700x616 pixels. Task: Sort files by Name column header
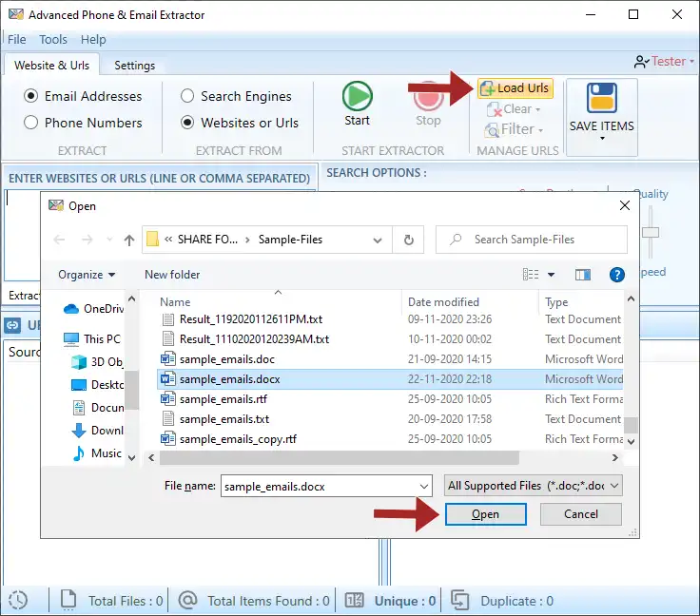pos(175,302)
